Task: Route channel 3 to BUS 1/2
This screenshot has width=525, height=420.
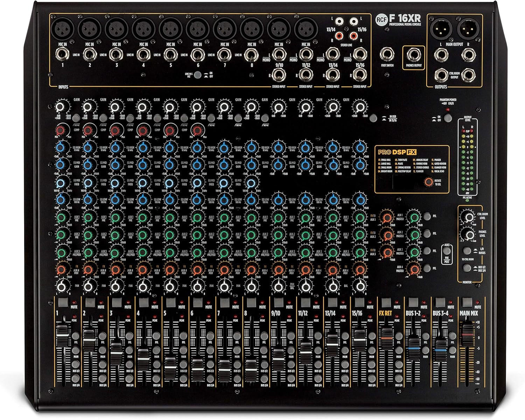Action: (x=129, y=364)
